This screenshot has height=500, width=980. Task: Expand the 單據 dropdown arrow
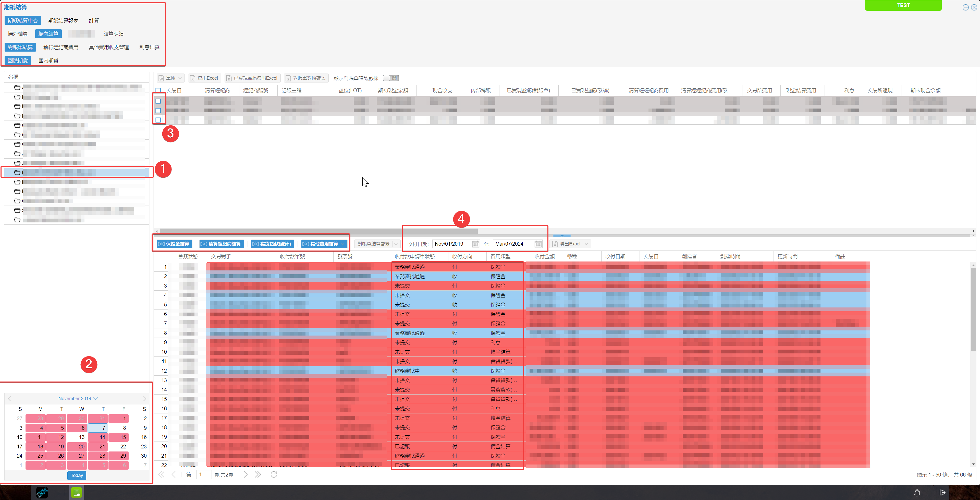180,78
